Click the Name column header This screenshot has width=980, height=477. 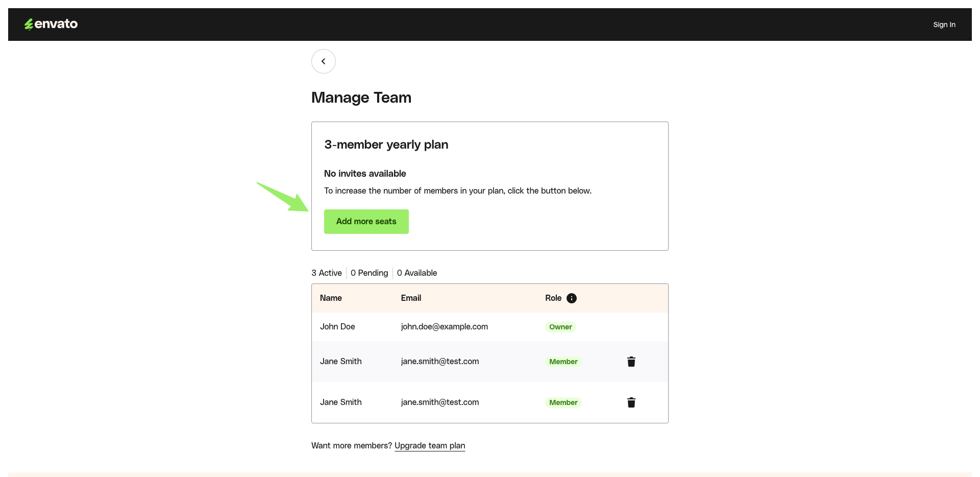[331, 298]
